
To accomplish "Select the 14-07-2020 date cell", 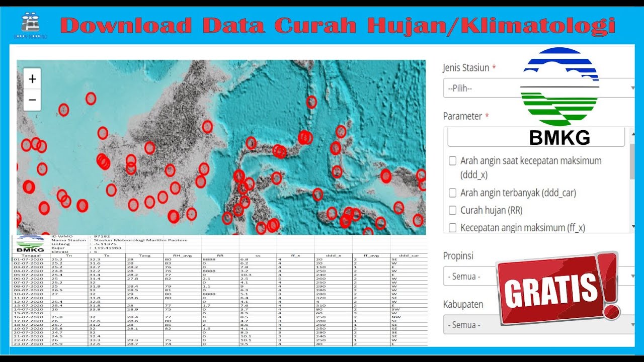I will [32, 310].
